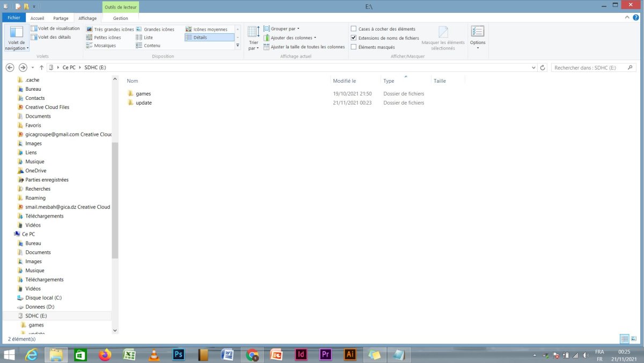The width and height of the screenshot is (644, 363).
Task: Select SDHC (E:) in navigation pane
Action: coord(36,316)
